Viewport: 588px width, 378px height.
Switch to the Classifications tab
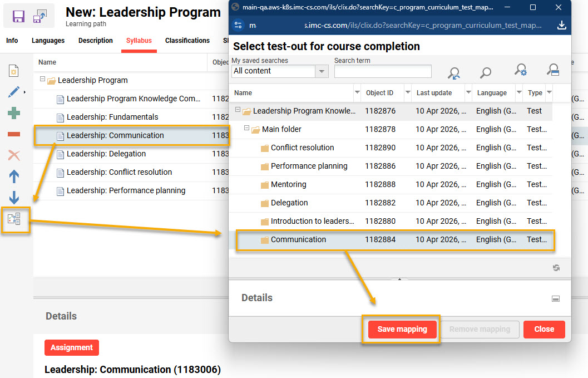pos(187,40)
